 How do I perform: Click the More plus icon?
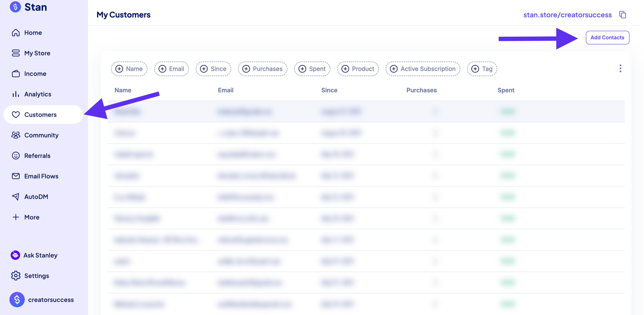coord(16,217)
